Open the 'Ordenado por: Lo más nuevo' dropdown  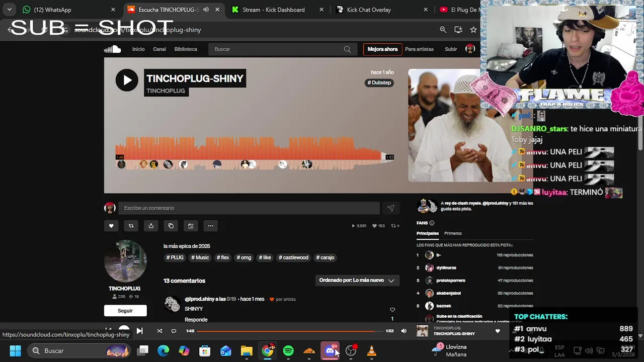point(357,280)
